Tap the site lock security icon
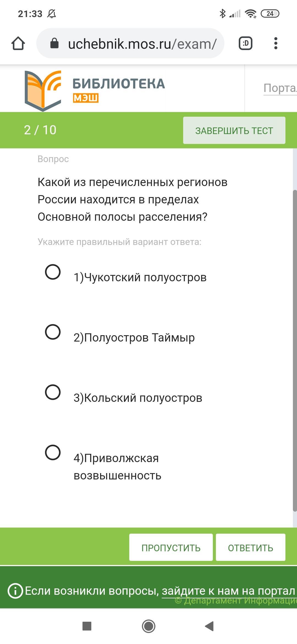 (54, 43)
